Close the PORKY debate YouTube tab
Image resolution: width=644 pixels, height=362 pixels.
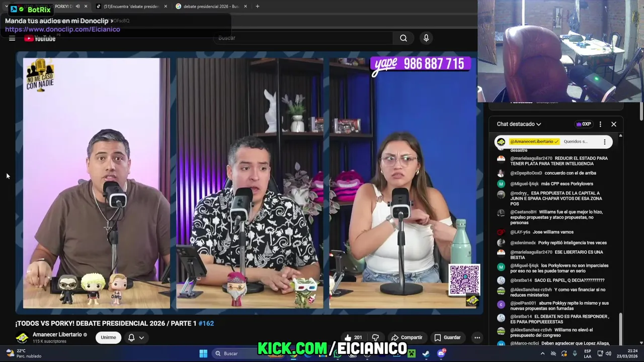86,7
